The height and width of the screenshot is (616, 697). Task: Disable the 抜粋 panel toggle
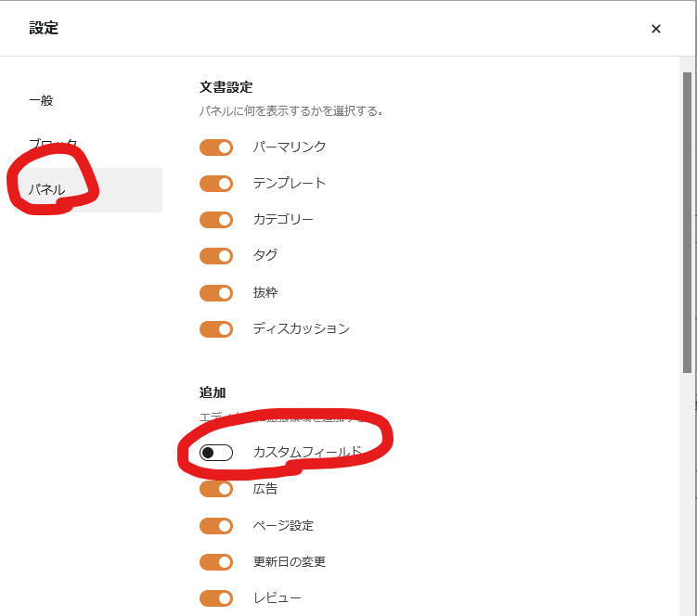[x=216, y=293]
